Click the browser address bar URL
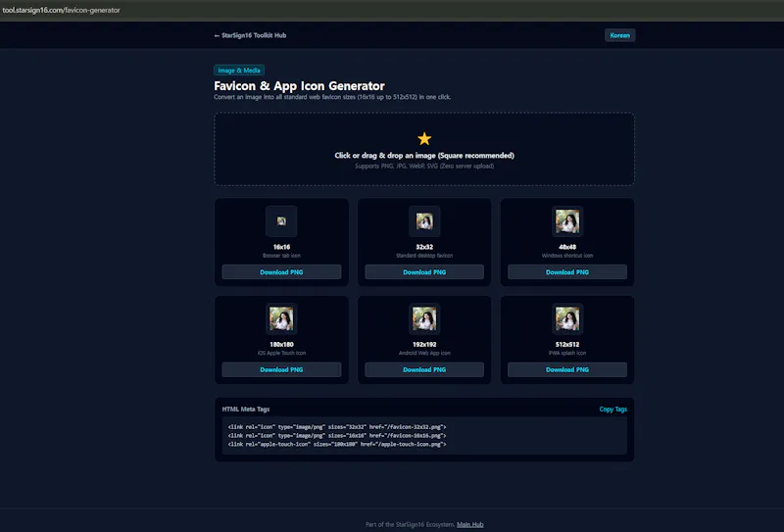The width and height of the screenshot is (784, 532). (61, 10)
